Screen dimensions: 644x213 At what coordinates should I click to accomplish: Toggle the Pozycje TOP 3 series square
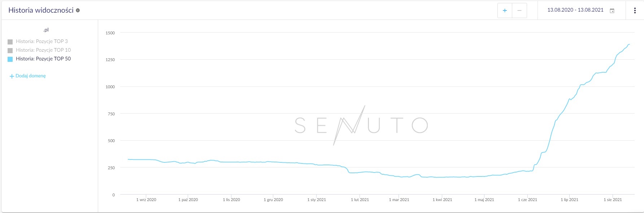coord(10,42)
